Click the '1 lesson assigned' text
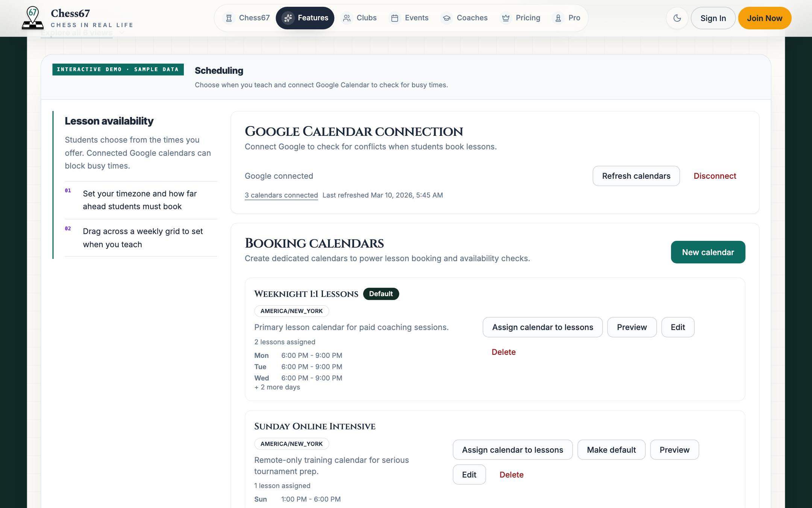812x508 pixels. point(282,486)
